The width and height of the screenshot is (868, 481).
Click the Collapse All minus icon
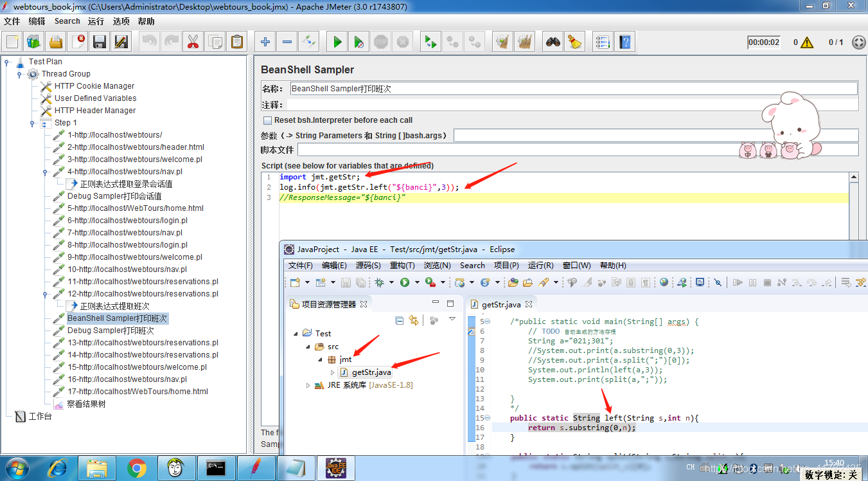tap(287, 42)
